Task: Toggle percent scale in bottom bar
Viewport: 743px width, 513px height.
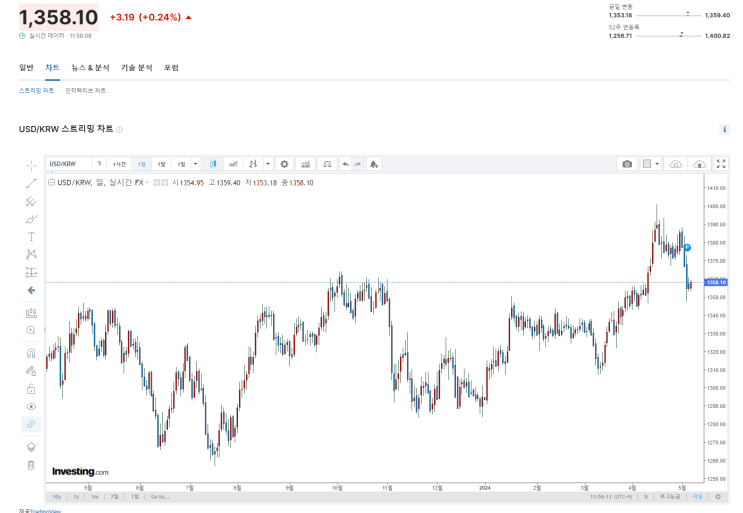Action: click(x=645, y=497)
